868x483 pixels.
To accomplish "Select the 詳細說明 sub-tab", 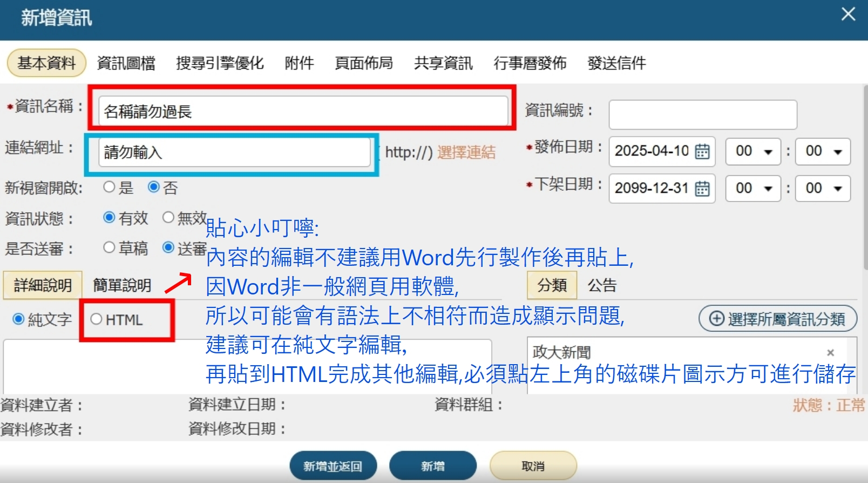I will [x=43, y=285].
